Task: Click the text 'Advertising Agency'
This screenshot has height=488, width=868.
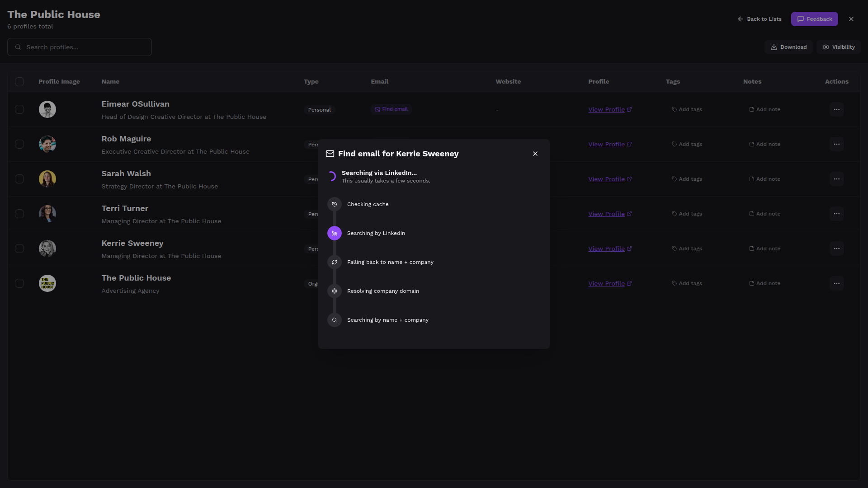Action: coord(130,291)
